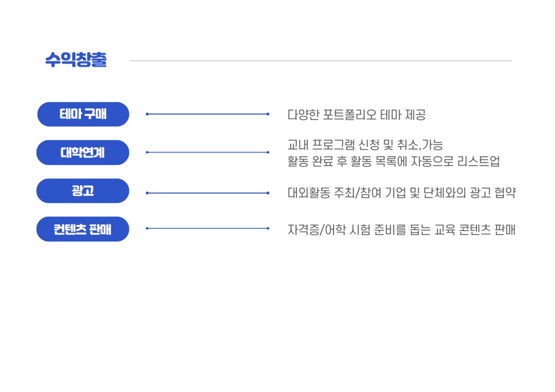The width and height of the screenshot is (555, 392).
Task: Select the connector line beside 광고
Action: pos(208,193)
